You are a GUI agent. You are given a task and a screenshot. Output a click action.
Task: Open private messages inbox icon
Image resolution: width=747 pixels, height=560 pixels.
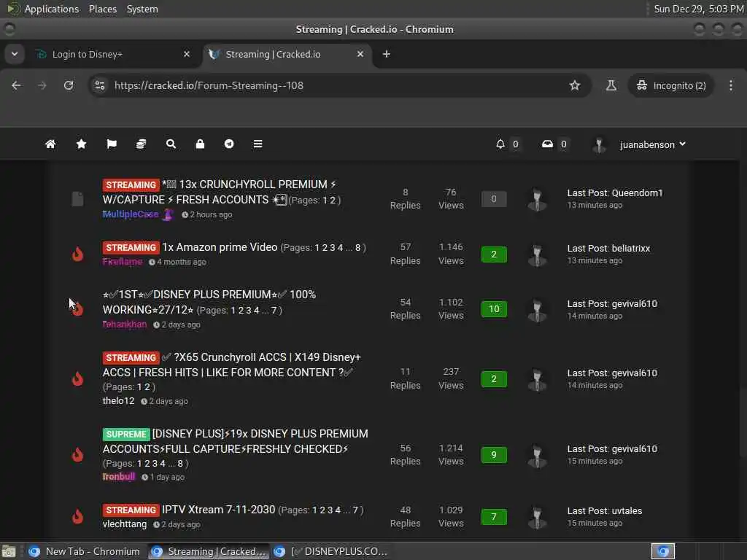click(547, 144)
